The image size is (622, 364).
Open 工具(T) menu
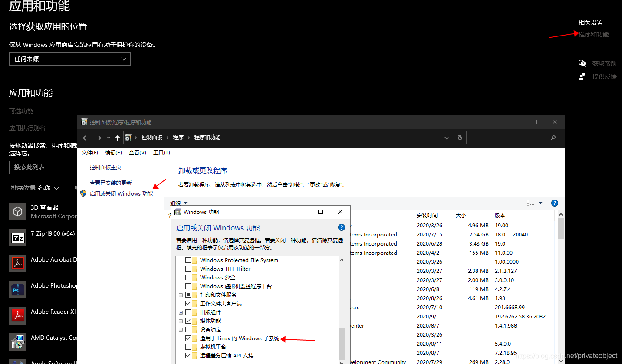[x=161, y=153]
